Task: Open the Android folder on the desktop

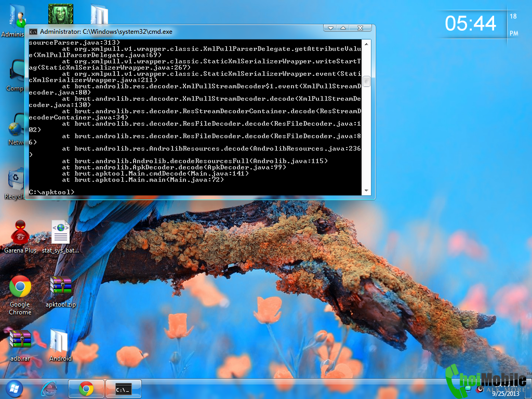Action: point(60,344)
